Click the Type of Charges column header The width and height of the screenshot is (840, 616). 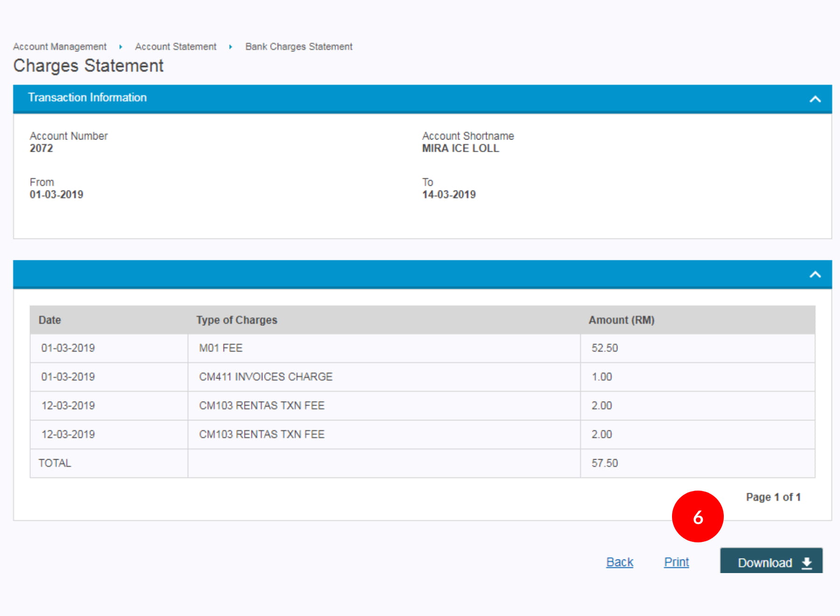click(237, 320)
